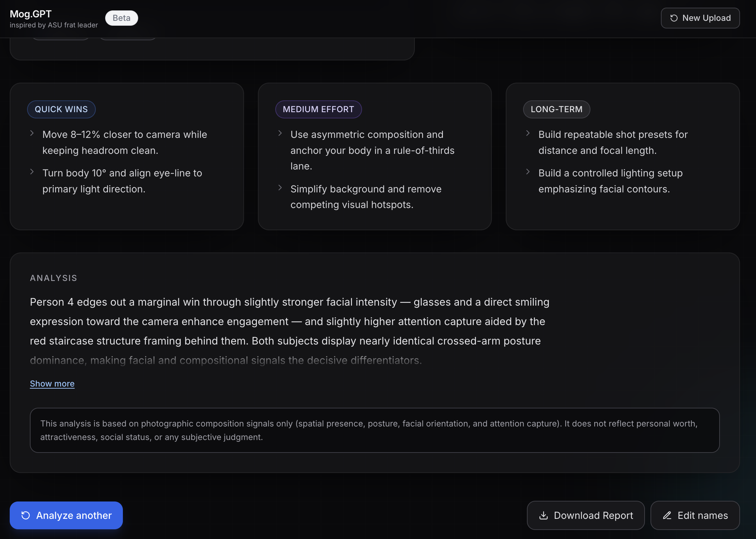
Task: Expand analysis with Show more link
Action: pos(52,384)
